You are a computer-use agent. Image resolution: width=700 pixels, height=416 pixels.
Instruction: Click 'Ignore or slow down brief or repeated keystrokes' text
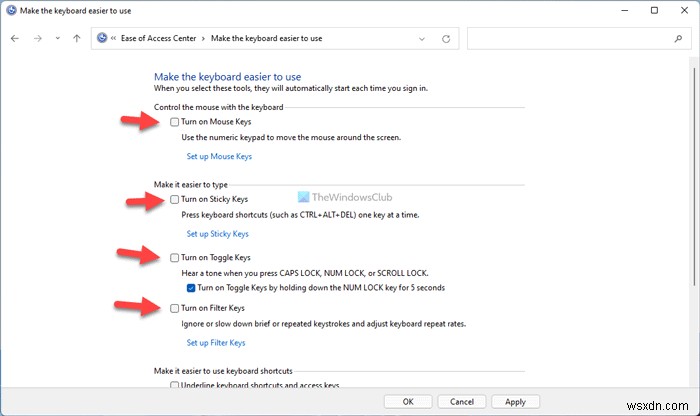[x=324, y=324]
